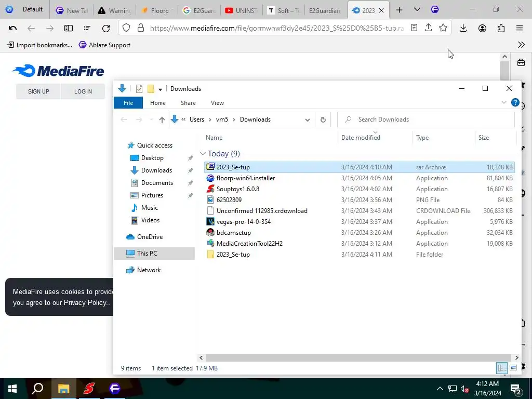
Task: Collapse the Today (9) group
Action: 203,154
